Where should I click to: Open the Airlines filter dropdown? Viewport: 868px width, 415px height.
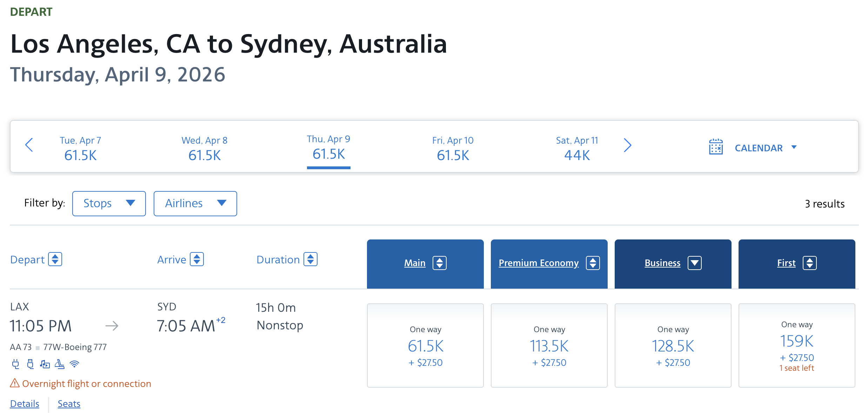click(195, 204)
